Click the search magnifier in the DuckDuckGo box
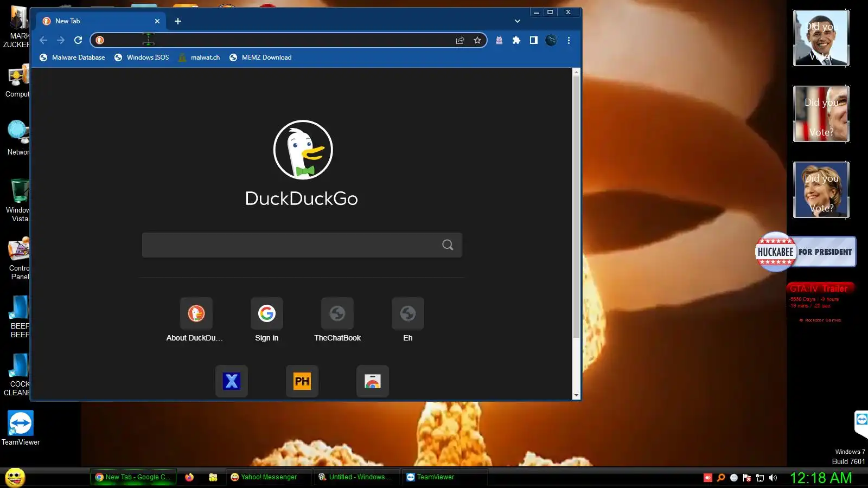 click(448, 245)
